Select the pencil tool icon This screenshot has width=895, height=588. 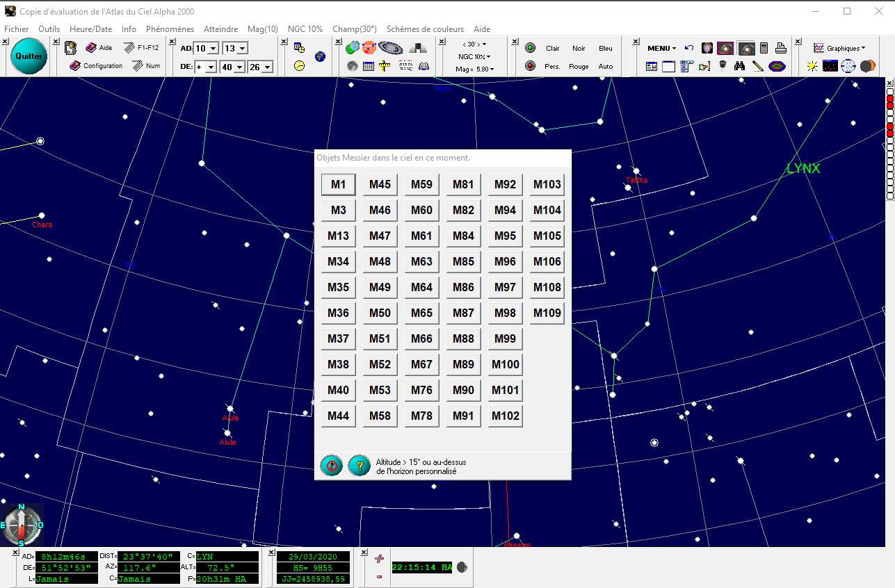point(758,67)
